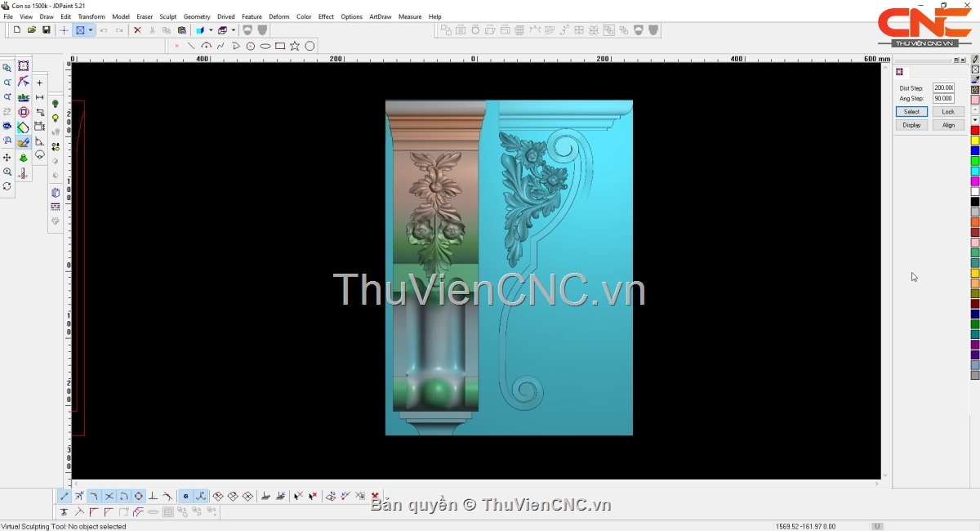
Task: Click the Dist Step input field
Action: (x=943, y=87)
